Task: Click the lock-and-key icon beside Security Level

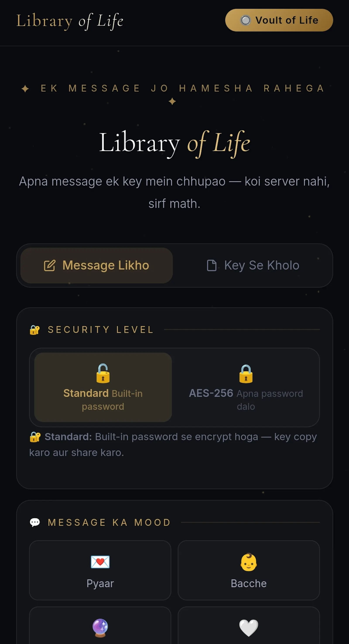Action: coord(35,330)
